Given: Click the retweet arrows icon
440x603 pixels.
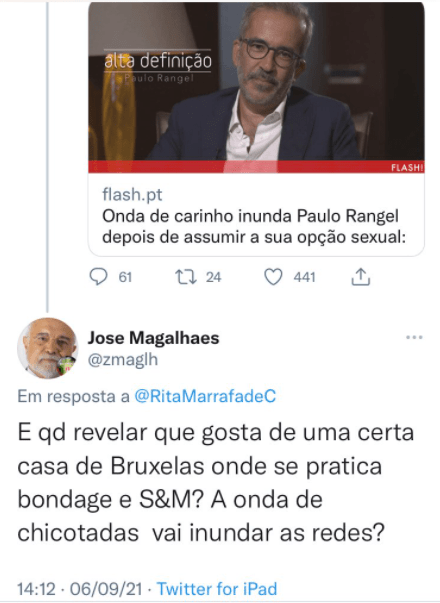Looking at the screenshot, I should (186, 277).
